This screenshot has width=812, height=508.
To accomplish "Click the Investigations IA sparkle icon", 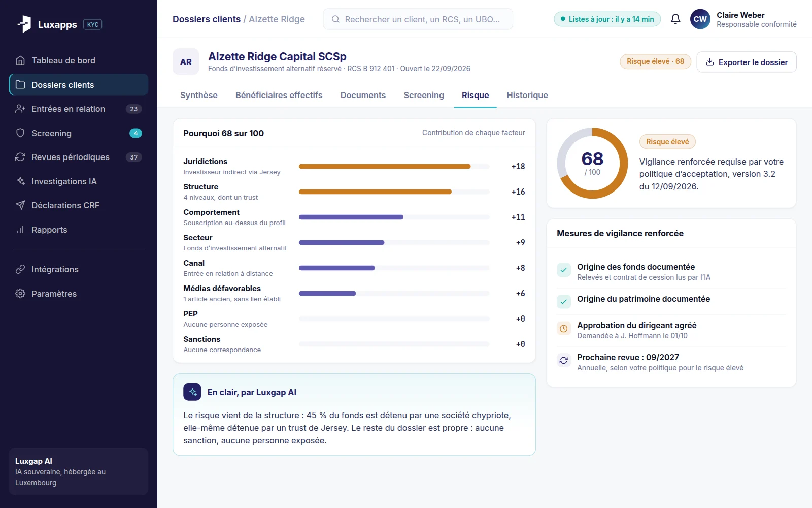I will click(x=20, y=181).
